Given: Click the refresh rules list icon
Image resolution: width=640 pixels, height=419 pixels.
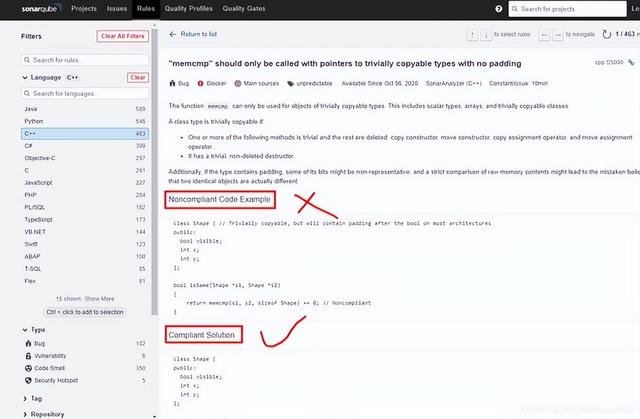Looking at the screenshot, I should 607,34.
